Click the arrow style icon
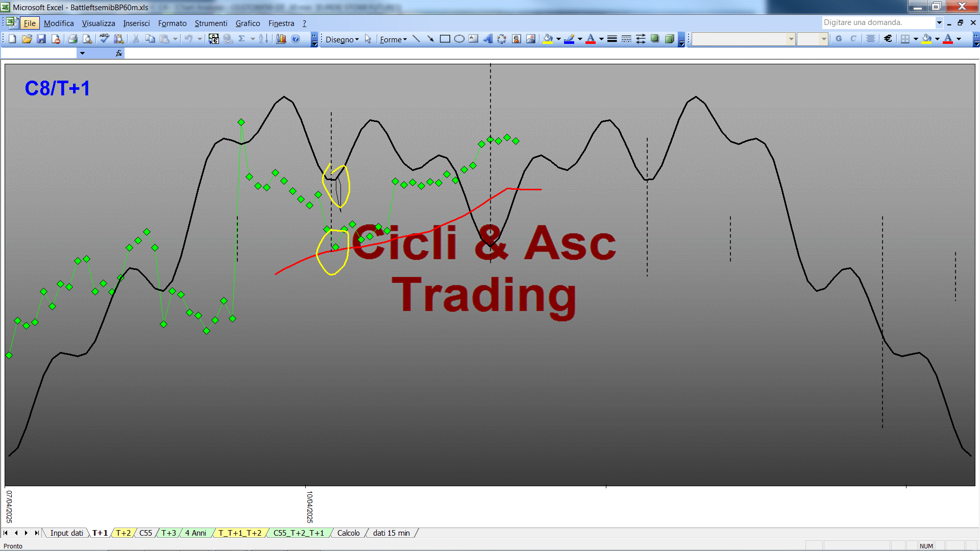The image size is (980, 551). coord(641,39)
